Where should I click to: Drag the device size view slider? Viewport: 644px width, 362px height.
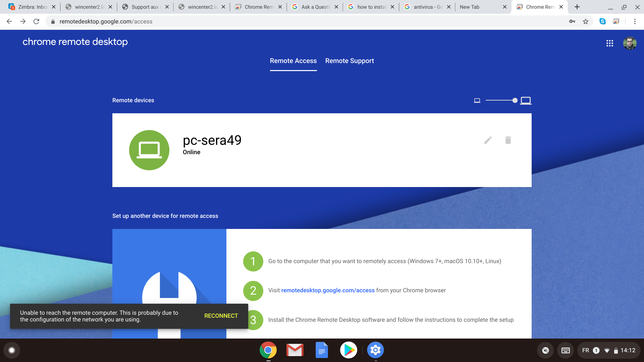pyautogui.click(x=514, y=101)
